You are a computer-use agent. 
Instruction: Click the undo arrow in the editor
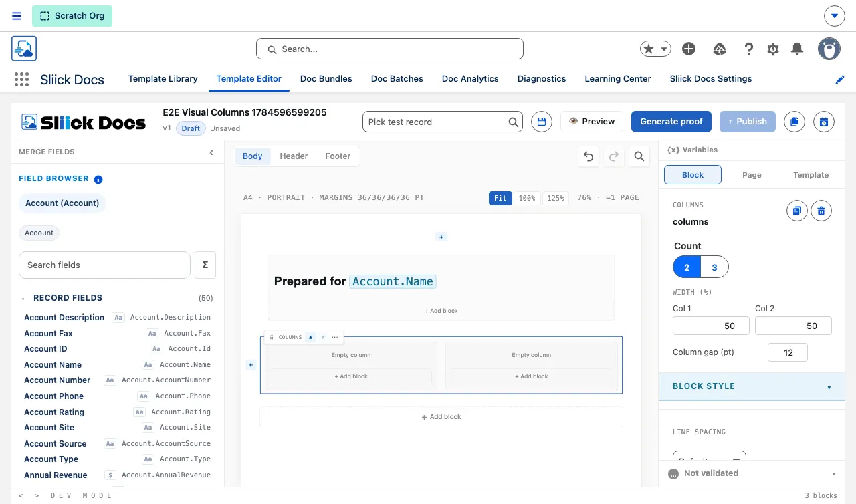588,156
